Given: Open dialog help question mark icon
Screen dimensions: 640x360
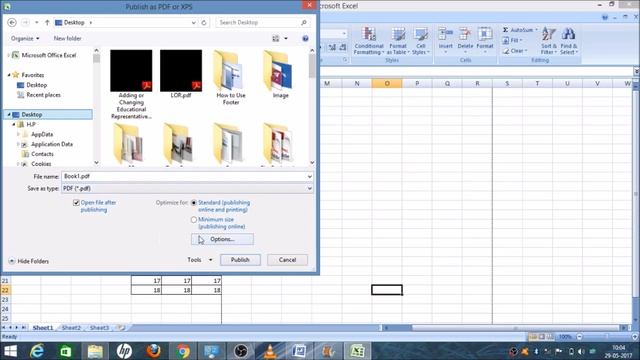Looking at the screenshot, I should 305,38.
